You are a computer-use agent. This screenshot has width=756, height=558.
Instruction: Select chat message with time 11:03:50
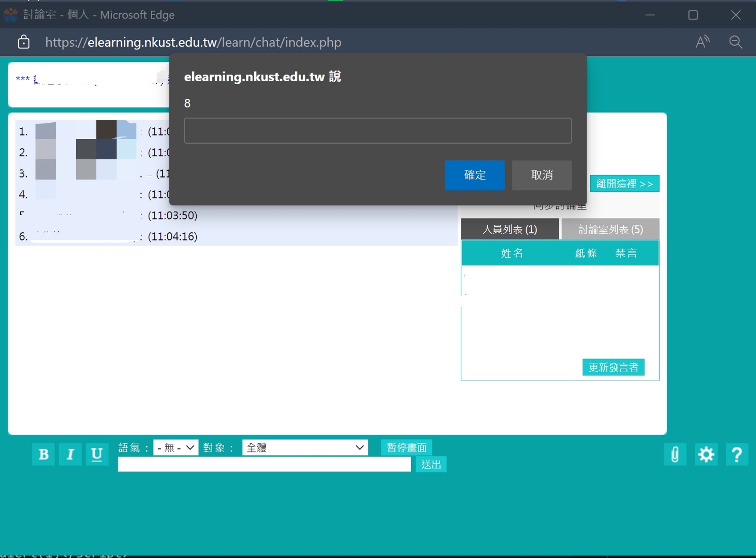point(236,216)
